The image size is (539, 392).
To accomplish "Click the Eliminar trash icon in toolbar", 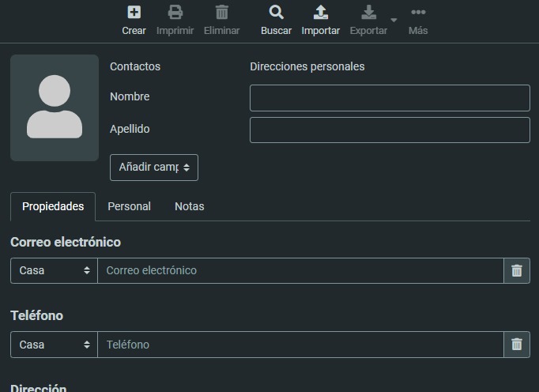I will pos(221,13).
